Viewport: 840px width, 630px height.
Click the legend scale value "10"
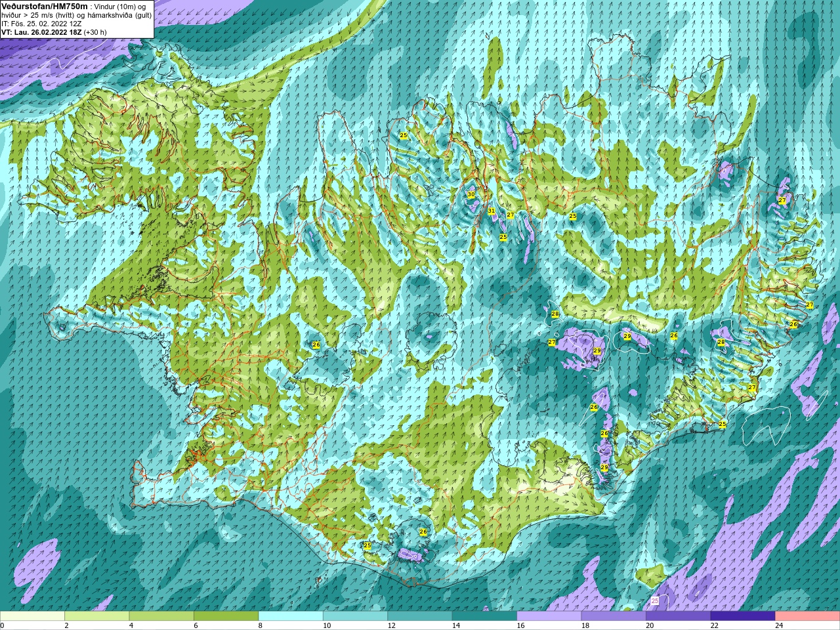[x=327, y=625]
